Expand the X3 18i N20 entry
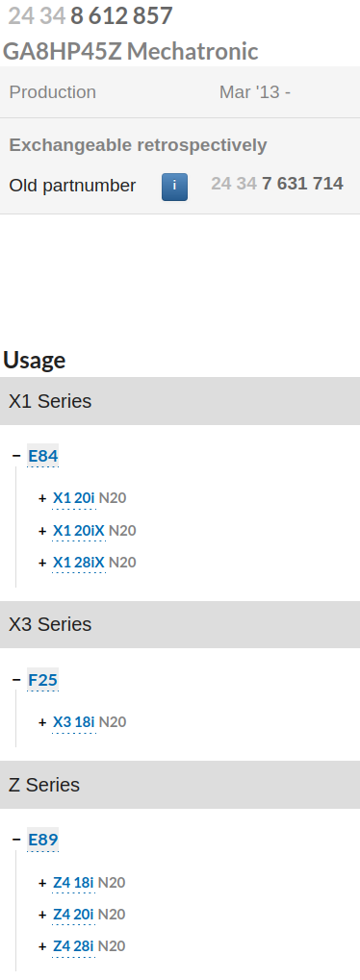 [42, 722]
